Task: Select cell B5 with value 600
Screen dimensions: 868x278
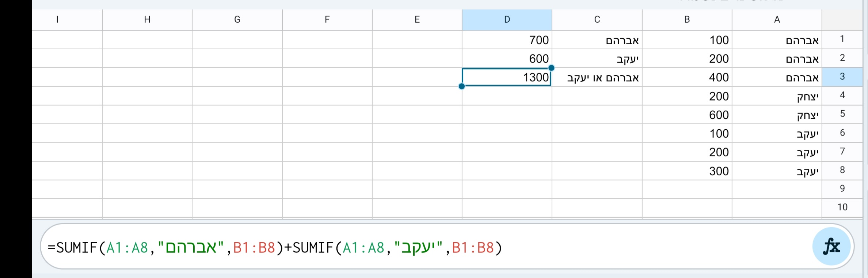Action: tap(687, 115)
